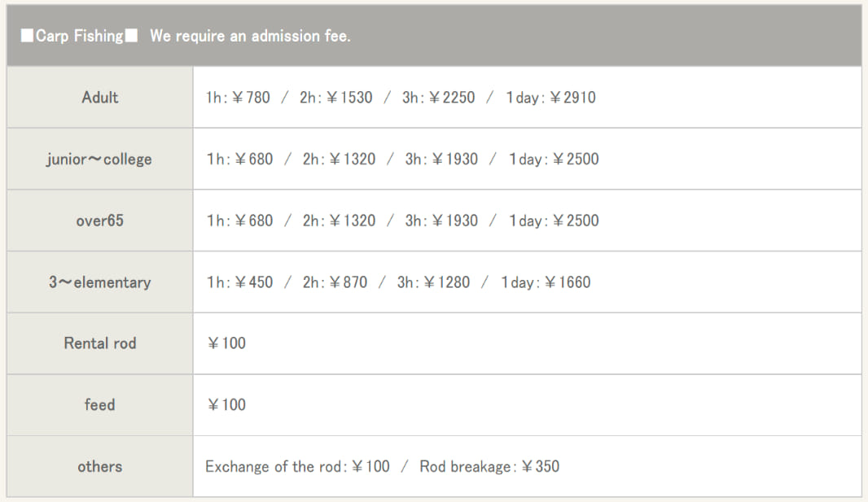Viewport: 868px width, 502px height.
Task: Select the over65 row label
Action: pyautogui.click(x=99, y=220)
